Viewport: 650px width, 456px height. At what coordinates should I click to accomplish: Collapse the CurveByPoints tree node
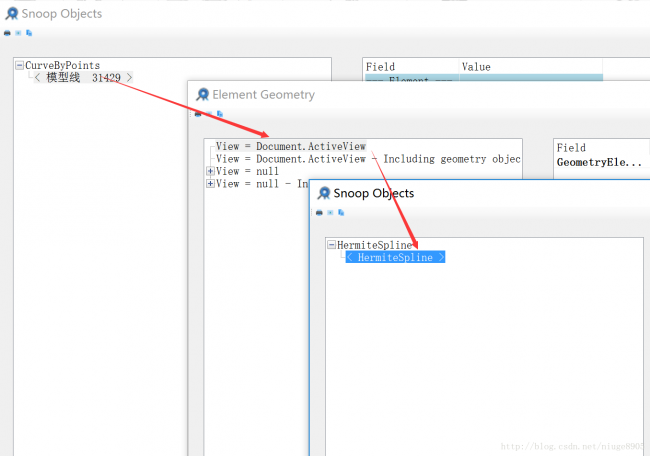tap(20, 66)
